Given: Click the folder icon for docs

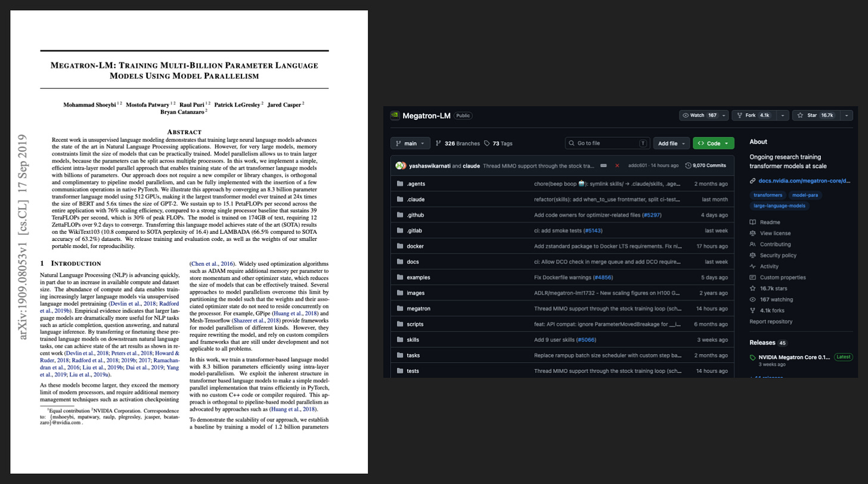Looking at the screenshot, I should (400, 262).
